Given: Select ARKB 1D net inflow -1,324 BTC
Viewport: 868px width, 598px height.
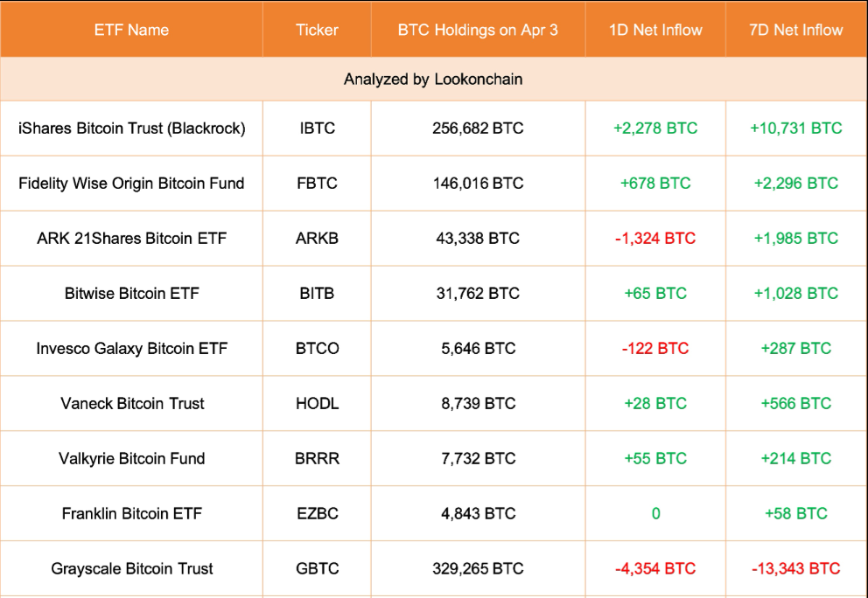Looking at the screenshot, I should click(x=655, y=239).
